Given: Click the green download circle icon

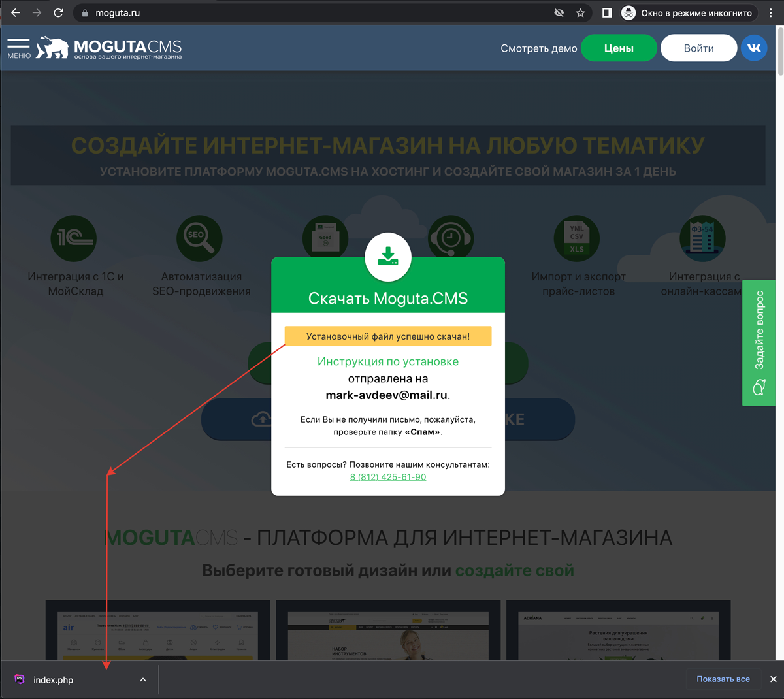Looking at the screenshot, I should (388, 257).
